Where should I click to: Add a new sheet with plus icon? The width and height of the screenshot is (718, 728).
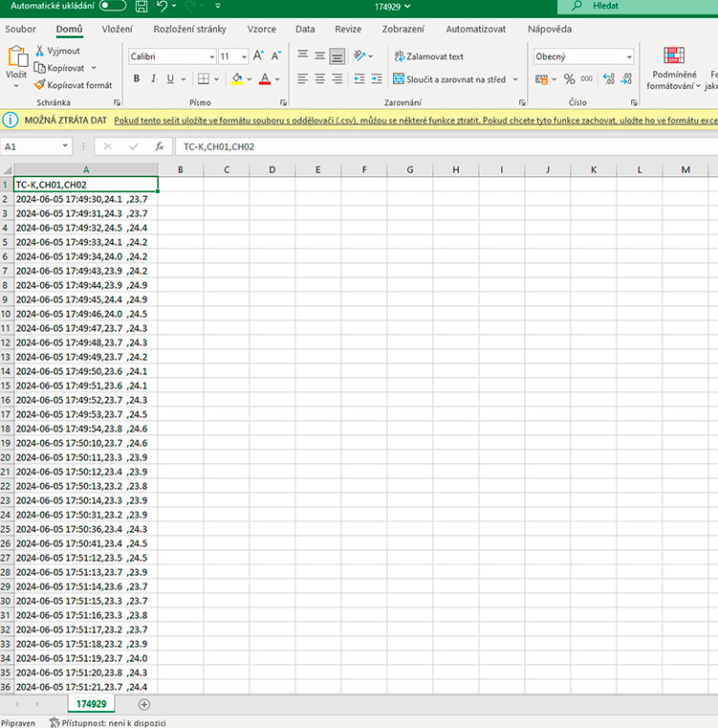coord(144,704)
